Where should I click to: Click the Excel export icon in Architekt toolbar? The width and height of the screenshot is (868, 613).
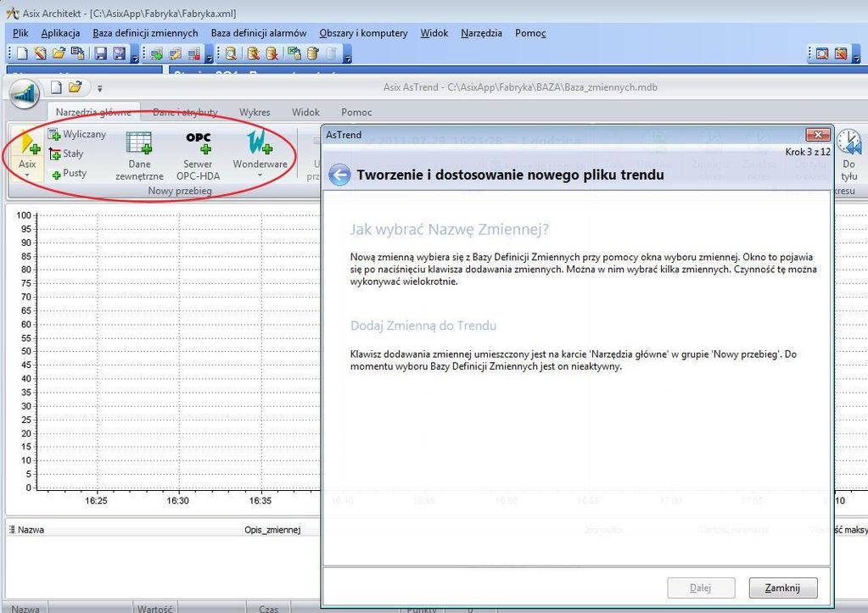pyautogui.click(x=294, y=53)
